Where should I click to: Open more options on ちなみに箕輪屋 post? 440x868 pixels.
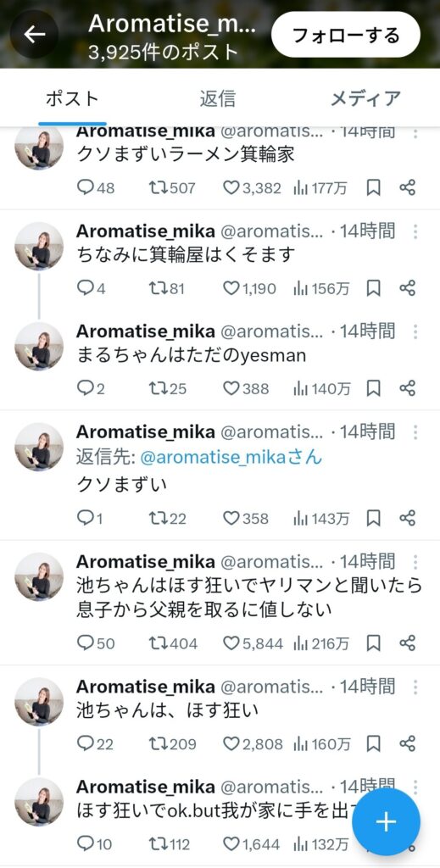415,231
